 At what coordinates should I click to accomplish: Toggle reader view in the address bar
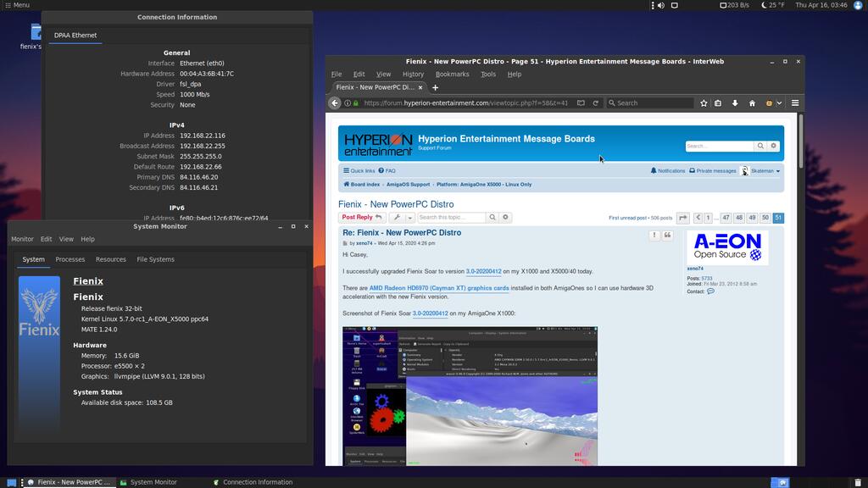tap(581, 103)
